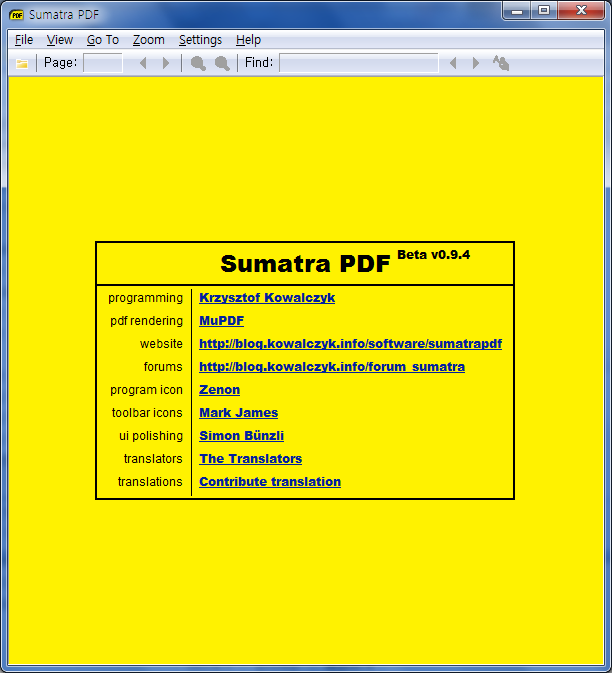Open Contribute translation link
The height and width of the screenshot is (673, 612).
270,482
